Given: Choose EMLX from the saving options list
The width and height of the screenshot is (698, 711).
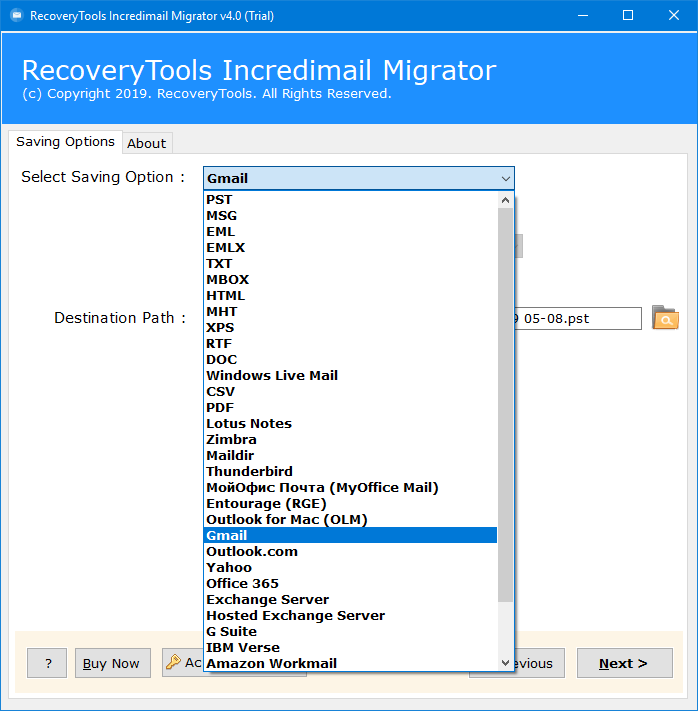Looking at the screenshot, I should [x=351, y=248].
